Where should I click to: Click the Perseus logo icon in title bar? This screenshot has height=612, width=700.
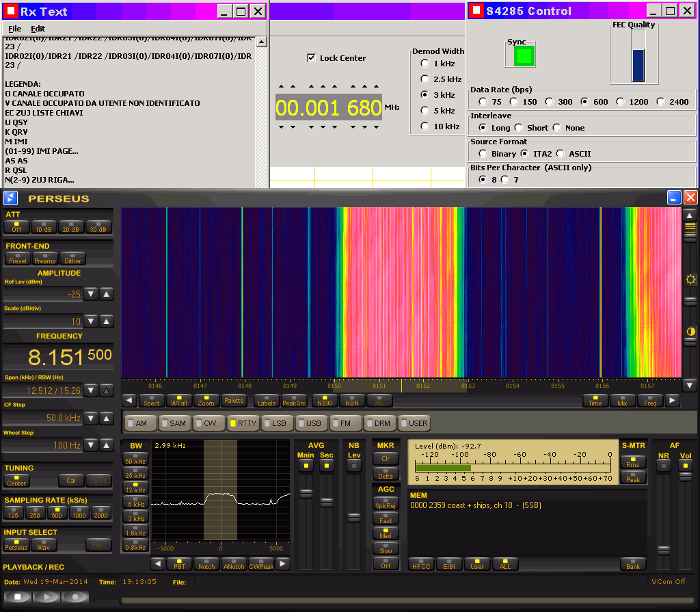point(10,198)
